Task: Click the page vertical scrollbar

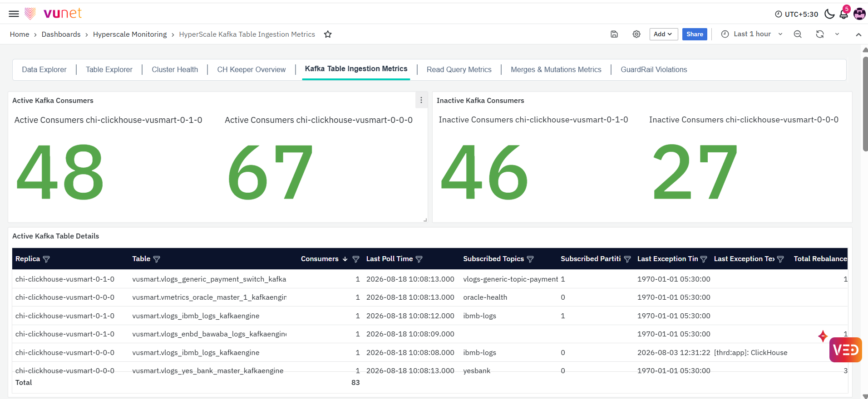Action: pyautogui.click(x=865, y=104)
